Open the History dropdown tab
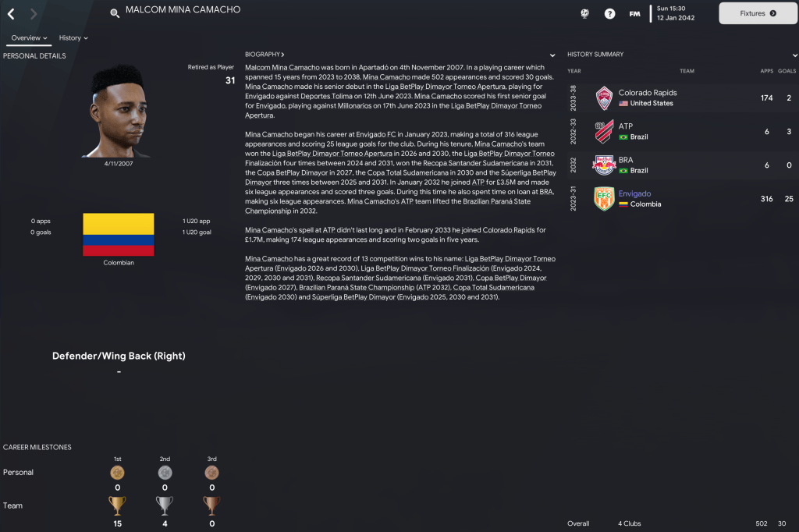 pos(73,37)
